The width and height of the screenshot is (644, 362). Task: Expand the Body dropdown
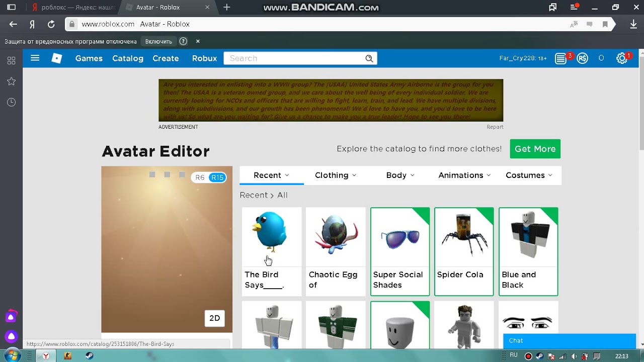pos(400,175)
